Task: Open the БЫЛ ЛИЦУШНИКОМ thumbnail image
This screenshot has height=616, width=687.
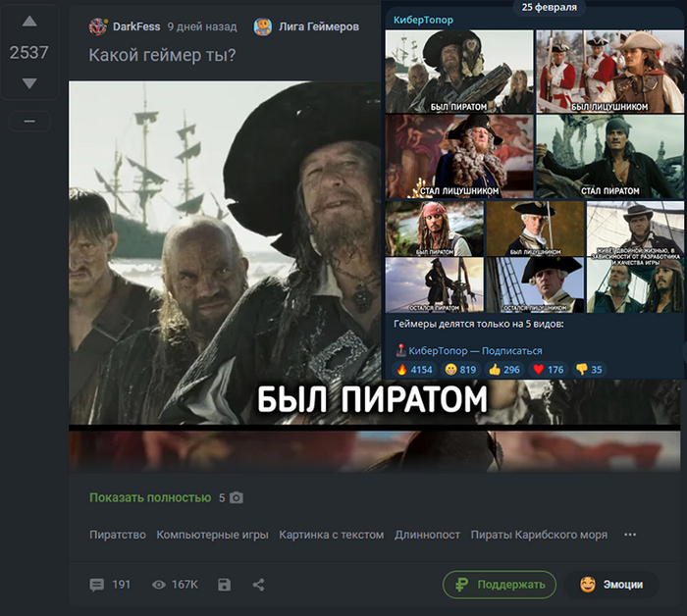Action: pyautogui.click(x=609, y=72)
